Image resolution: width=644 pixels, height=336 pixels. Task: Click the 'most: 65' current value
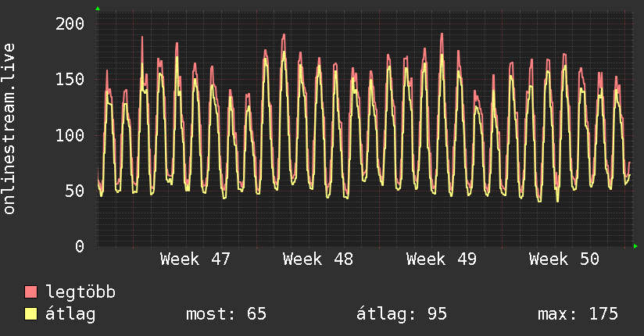(x=227, y=314)
